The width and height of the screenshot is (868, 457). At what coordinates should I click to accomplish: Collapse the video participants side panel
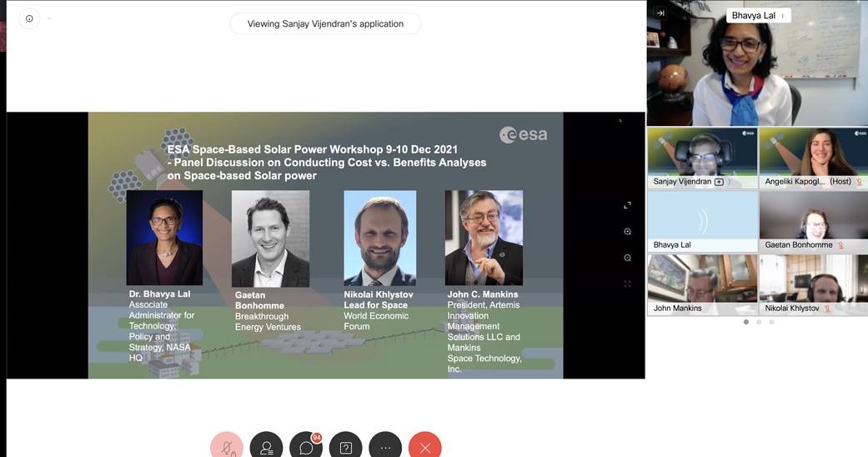coord(660,13)
